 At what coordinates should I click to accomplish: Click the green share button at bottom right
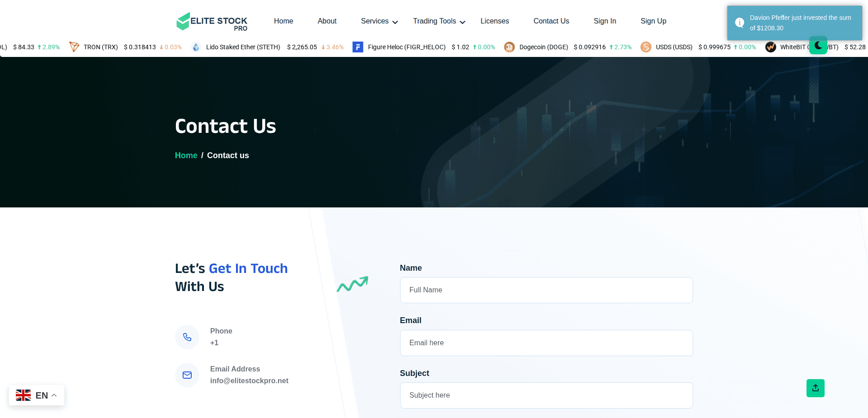tap(815, 388)
